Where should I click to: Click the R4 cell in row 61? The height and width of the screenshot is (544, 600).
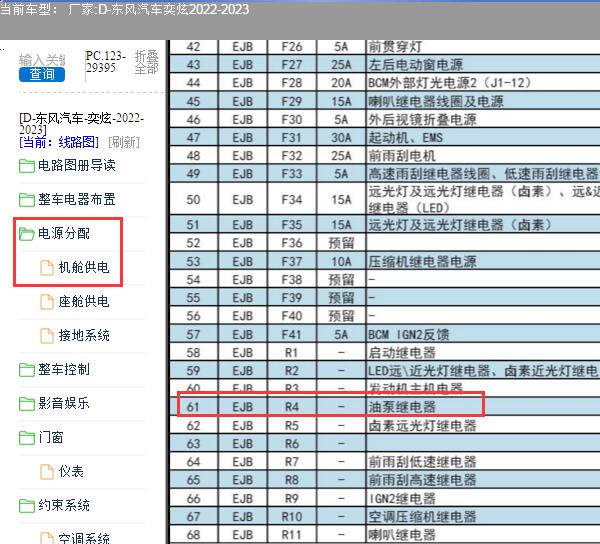point(292,407)
